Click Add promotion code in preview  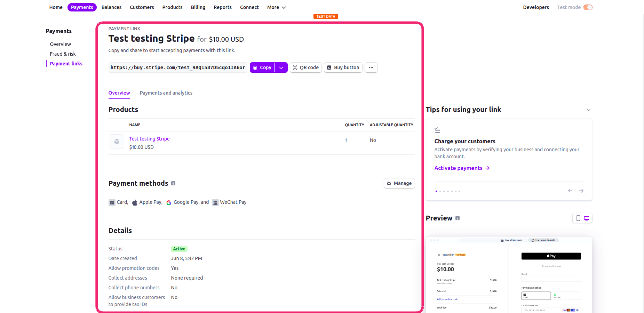pyautogui.click(x=447, y=299)
